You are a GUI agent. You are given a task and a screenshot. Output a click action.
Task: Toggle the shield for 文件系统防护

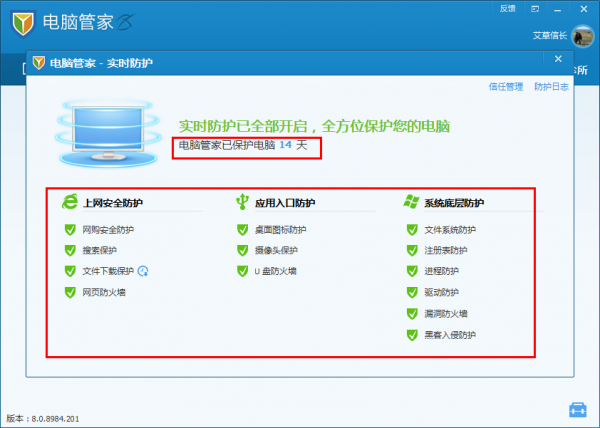coord(412,229)
